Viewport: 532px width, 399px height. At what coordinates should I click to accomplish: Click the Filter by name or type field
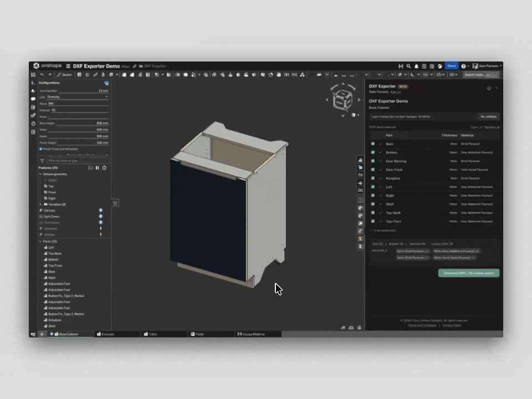78,161
